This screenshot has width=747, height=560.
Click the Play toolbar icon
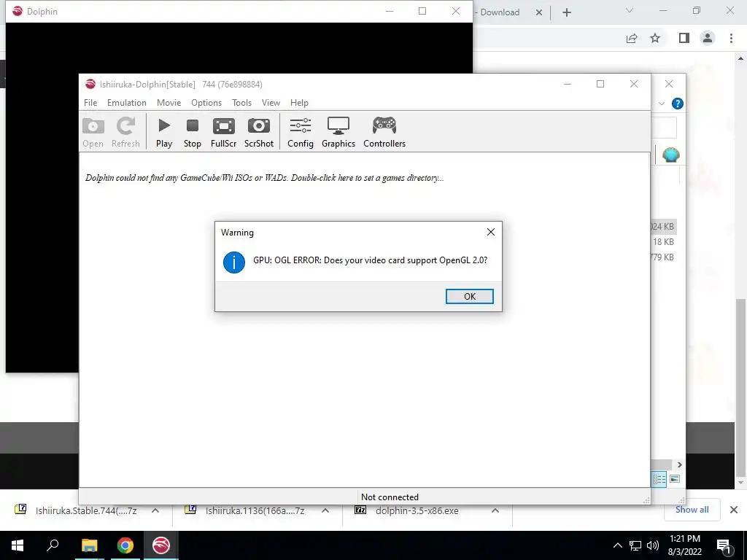[164, 132]
